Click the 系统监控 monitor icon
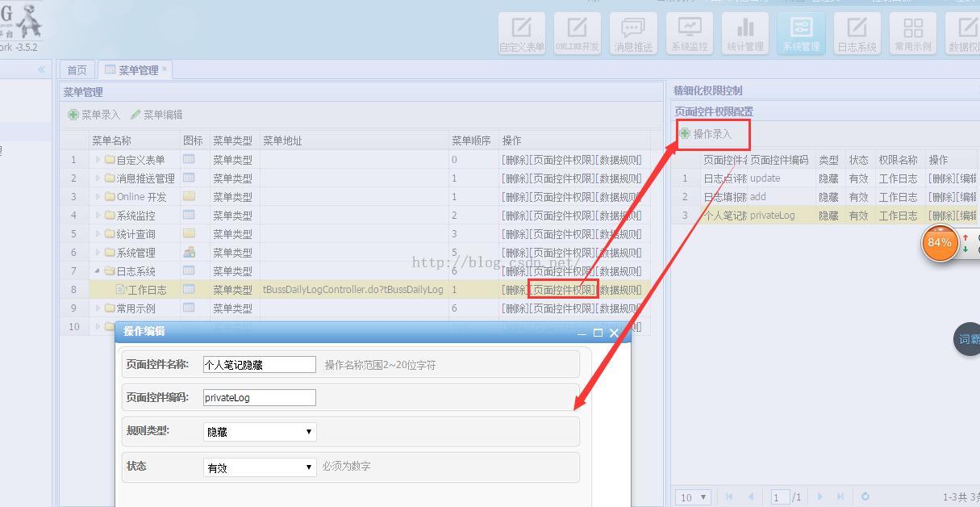 [689, 34]
